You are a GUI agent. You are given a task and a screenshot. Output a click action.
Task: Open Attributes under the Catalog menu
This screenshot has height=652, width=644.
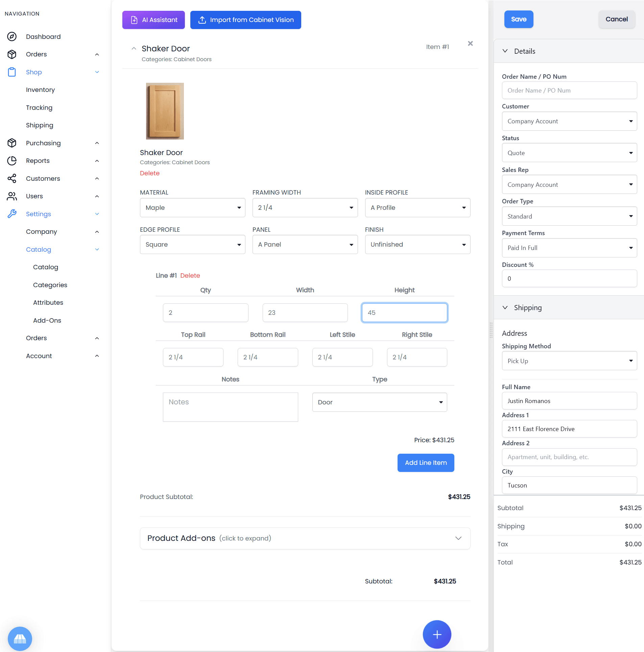coord(48,302)
